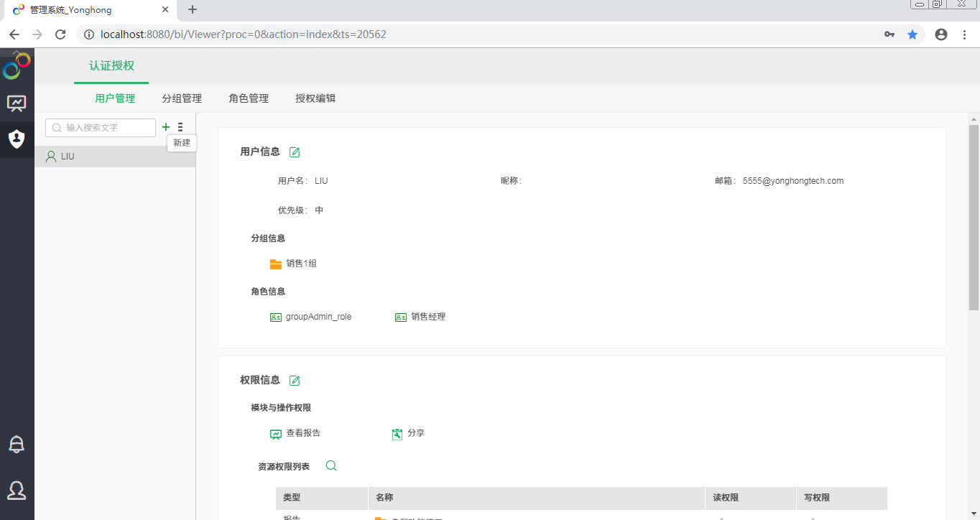Switch to the 角色管理 tab
This screenshot has height=520, width=980.
pos(249,98)
